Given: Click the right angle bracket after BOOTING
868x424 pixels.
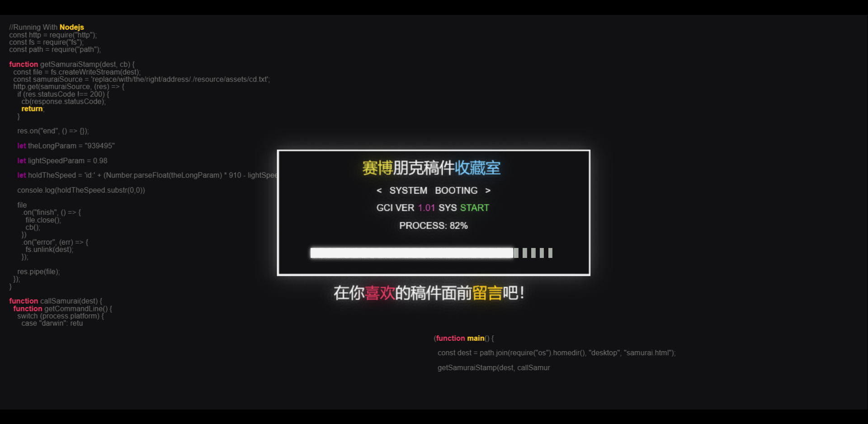Looking at the screenshot, I should (488, 191).
